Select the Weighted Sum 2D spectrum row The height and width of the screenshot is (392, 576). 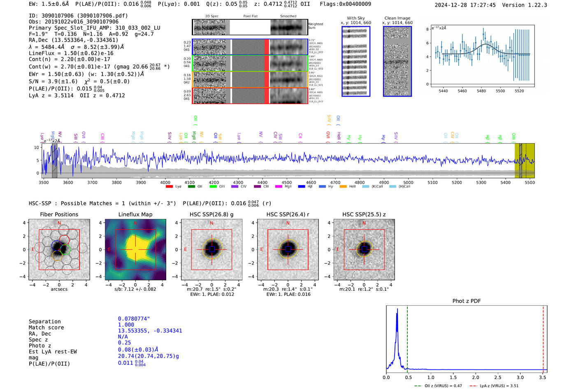point(250,27)
